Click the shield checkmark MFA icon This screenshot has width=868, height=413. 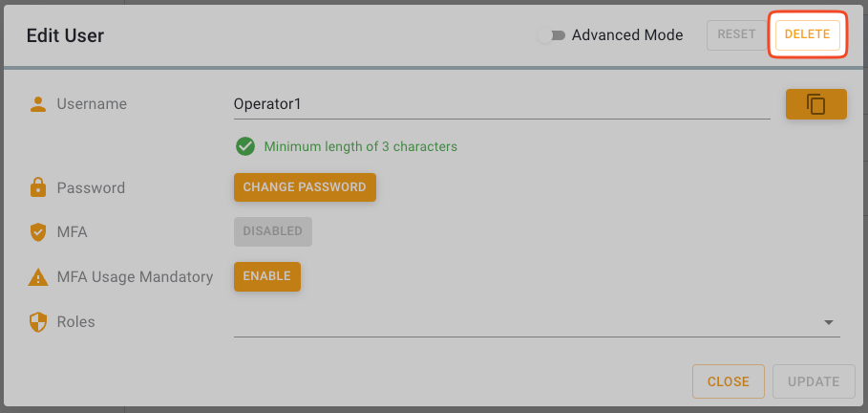pos(38,231)
